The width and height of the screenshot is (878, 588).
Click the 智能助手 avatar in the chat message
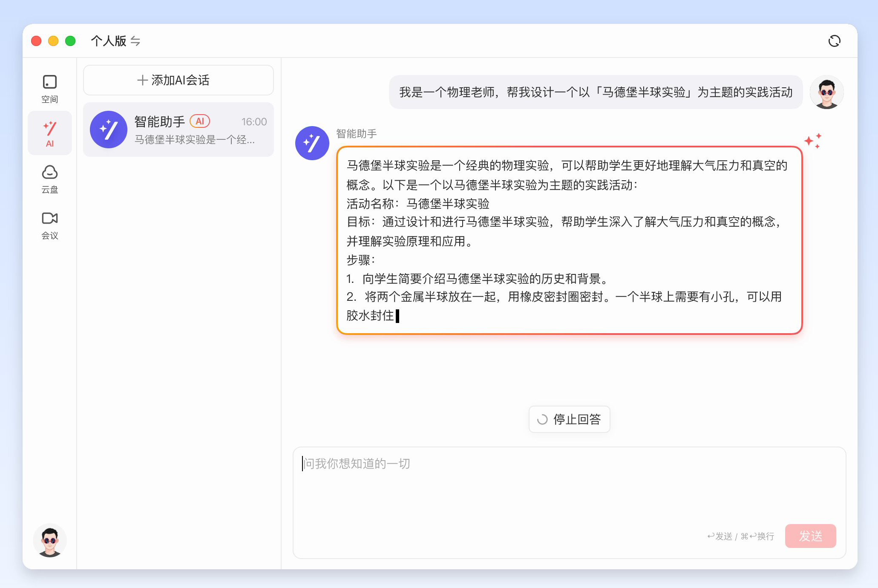312,143
